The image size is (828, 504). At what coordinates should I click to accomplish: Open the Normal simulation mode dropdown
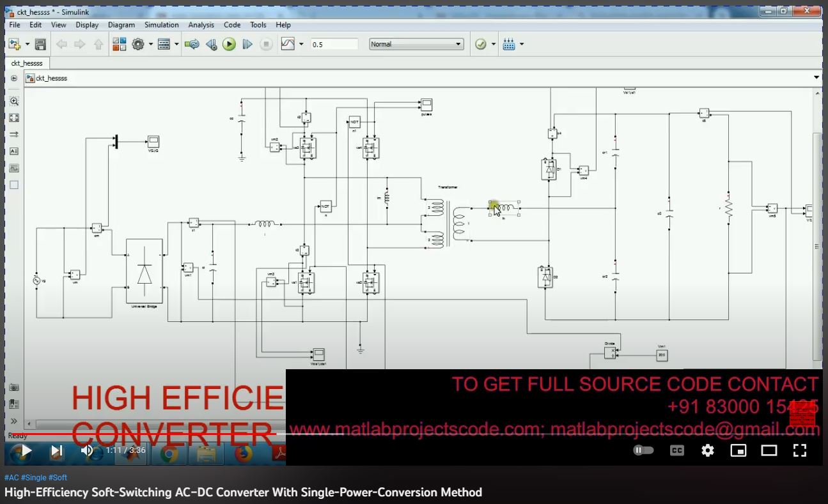416,44
